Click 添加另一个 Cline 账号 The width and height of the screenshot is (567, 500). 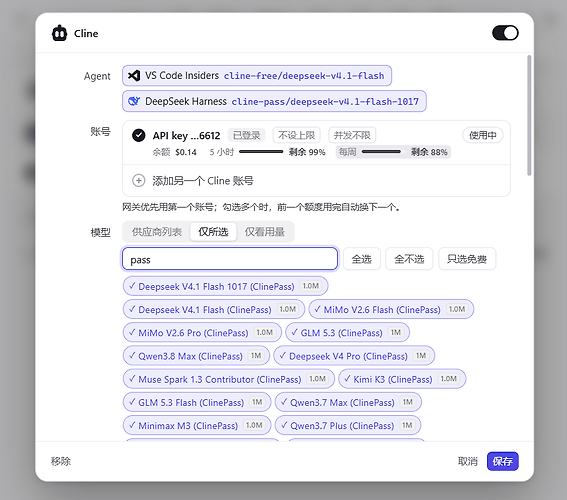point(202,180)
